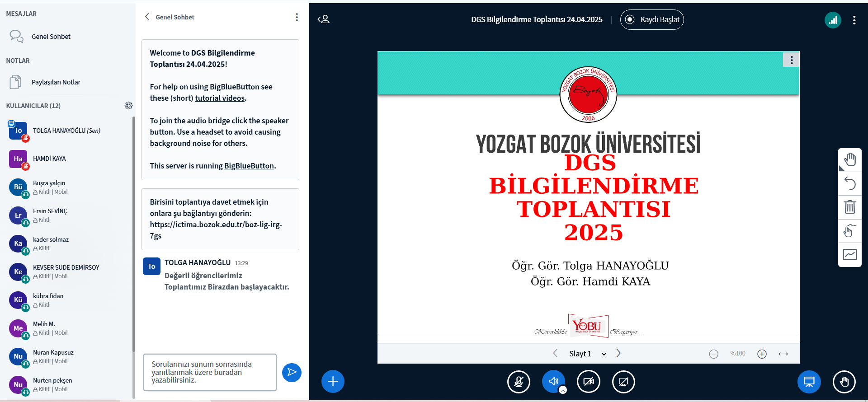Click the user list scrollbar
The width and height of the screenshot is (868, 402).
tap(133, 234)
